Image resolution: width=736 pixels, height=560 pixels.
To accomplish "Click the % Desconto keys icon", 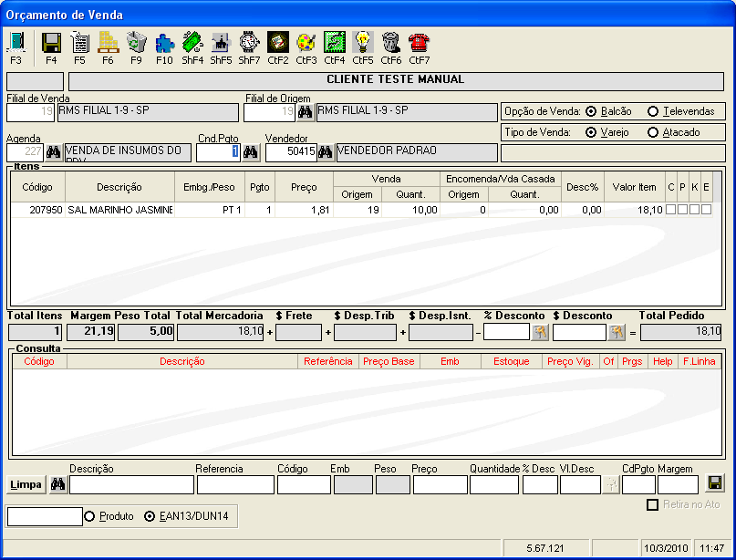I will [540, 332].
